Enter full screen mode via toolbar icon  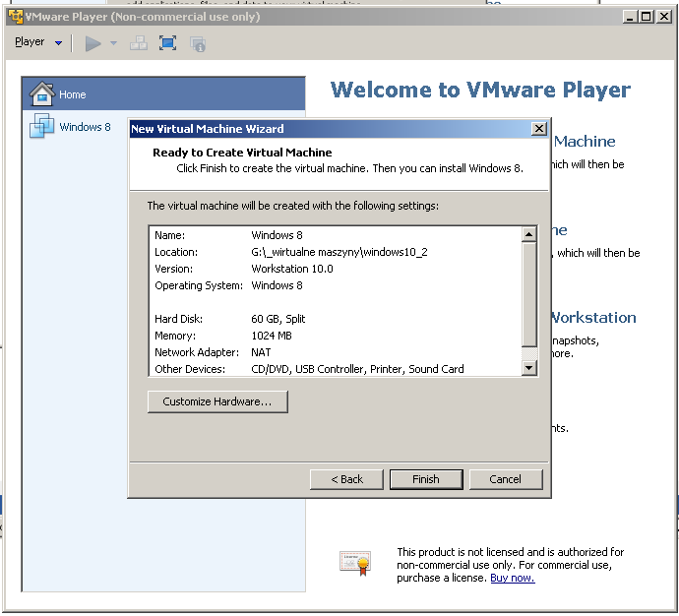coord(167,43)
